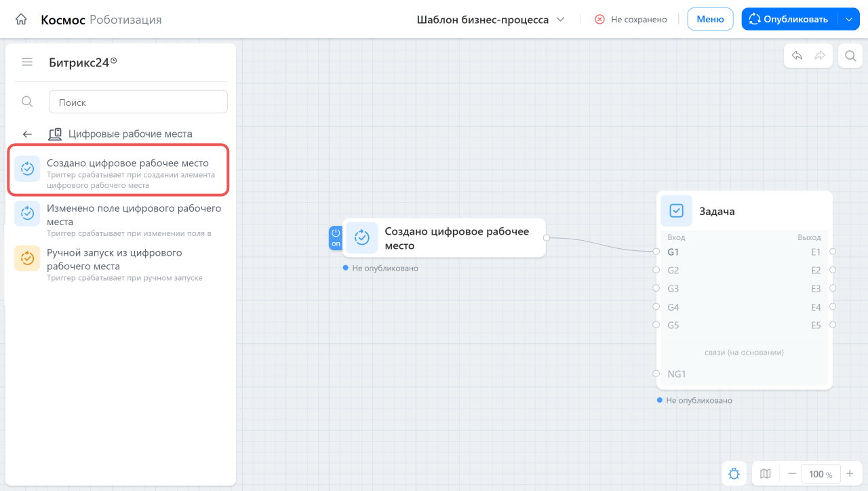868x491 pixels.
Task: Select Ручной запуск из цифрового рабочего места
Action: click(x=120, y=264)
